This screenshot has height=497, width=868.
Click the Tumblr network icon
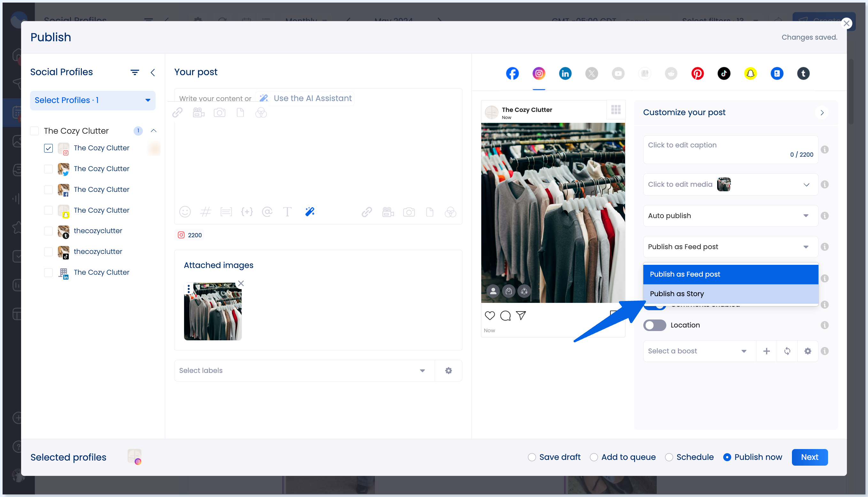[x=803, y=73]
